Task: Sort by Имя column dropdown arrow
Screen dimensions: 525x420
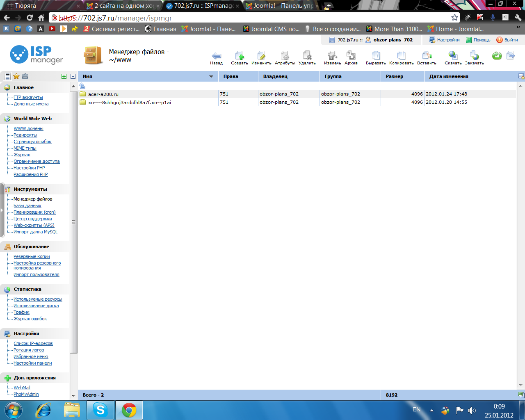Action: [211, 76]
